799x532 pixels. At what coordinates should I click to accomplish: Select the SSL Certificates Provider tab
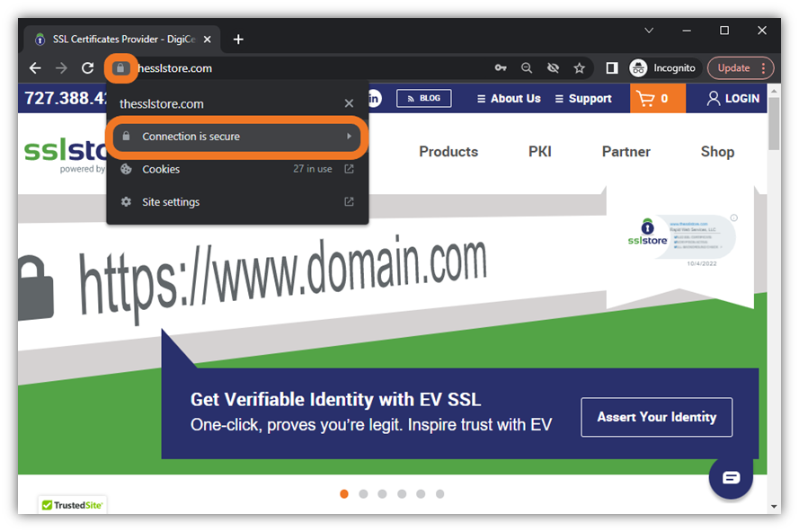pyautogui.click(x=122, y=40)
